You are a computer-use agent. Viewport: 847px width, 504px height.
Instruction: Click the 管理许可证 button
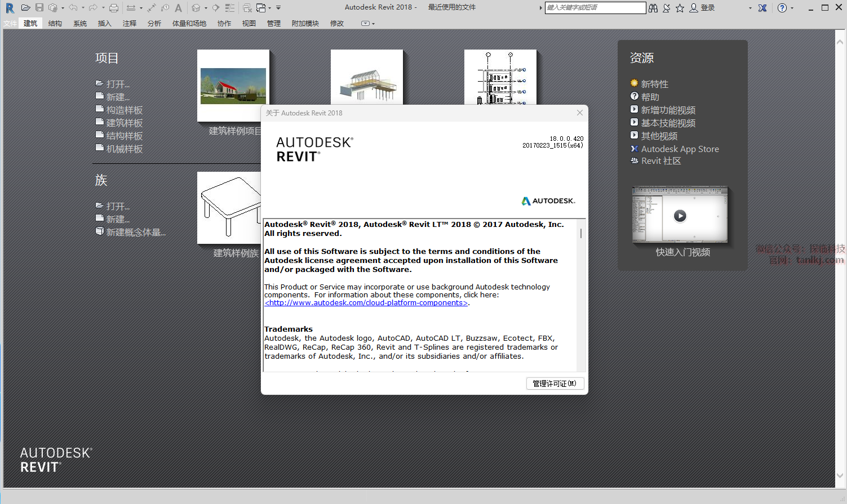click(555, 383)
